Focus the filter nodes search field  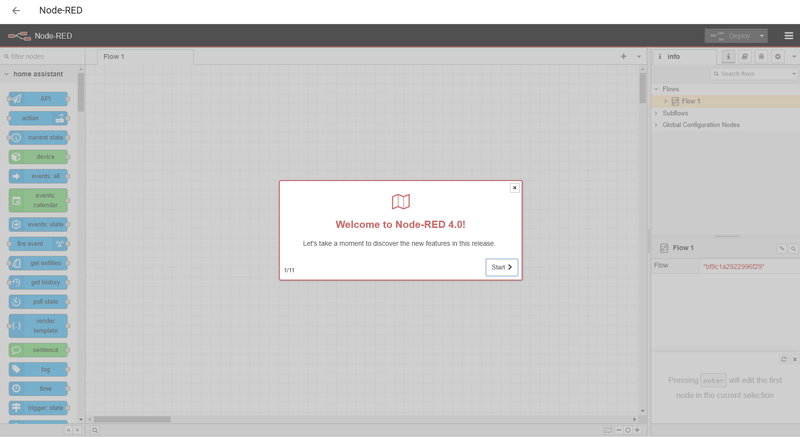pyautogui.click(x=43, y=57)
